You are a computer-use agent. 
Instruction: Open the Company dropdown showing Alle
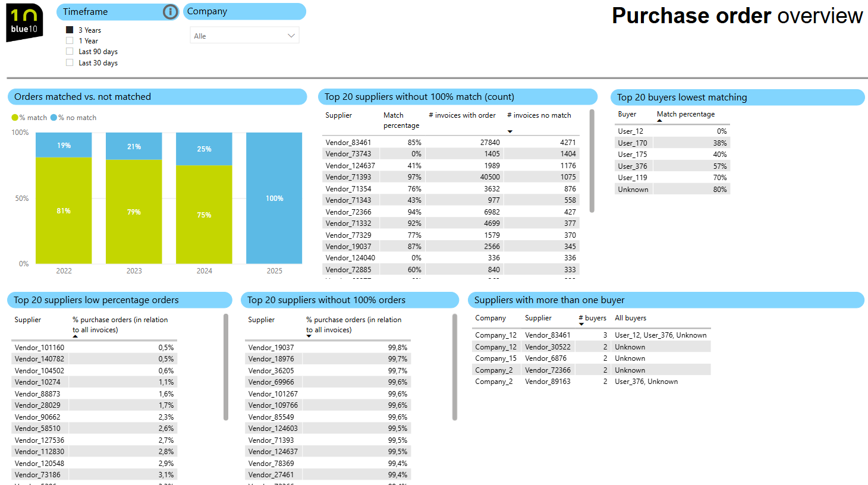coord(244,36)
